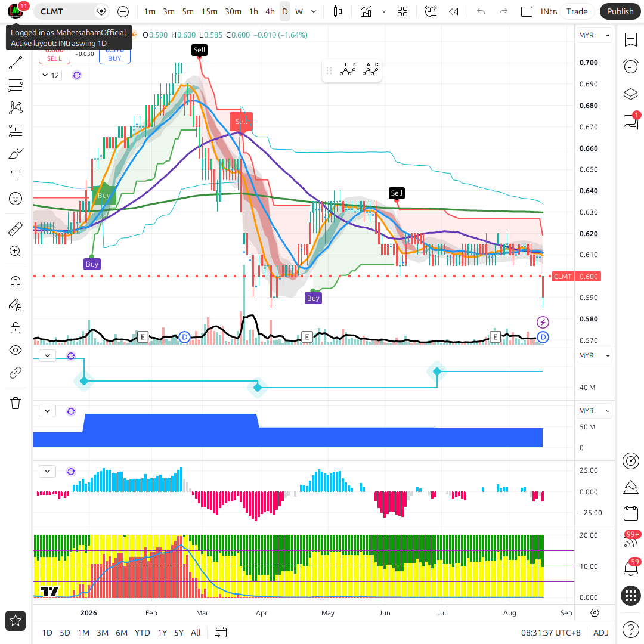Open the chats panel with notification
The height and width of the screenshot is (644, 644).
tap(630, 121)
